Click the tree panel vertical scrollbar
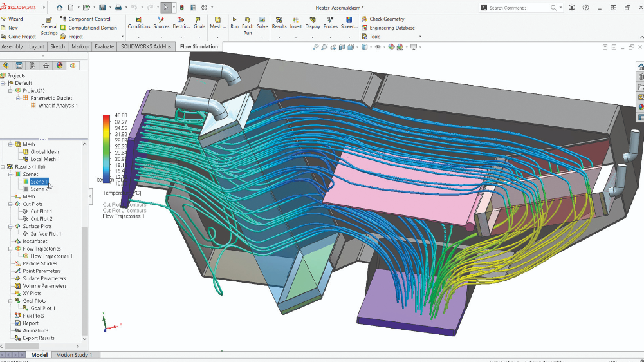The height and width of the screenshot is (362, 644). (85, 281)
